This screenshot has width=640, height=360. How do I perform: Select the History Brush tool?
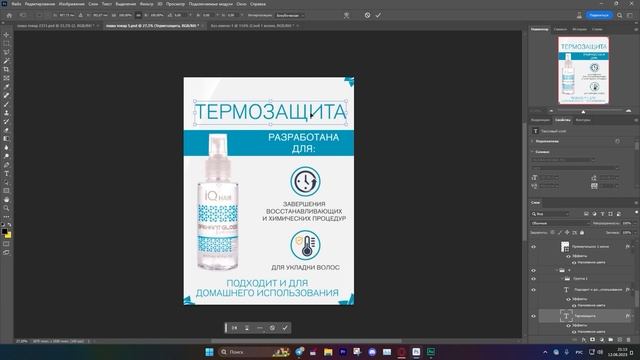6,121
